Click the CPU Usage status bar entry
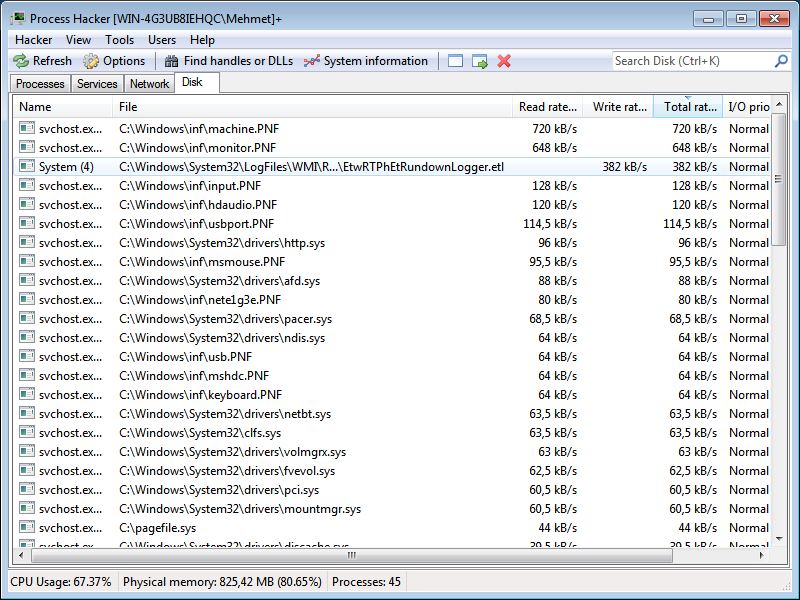The height and width of the screenshot is (600, 800). pyautogui.click(x=61, y=582)
